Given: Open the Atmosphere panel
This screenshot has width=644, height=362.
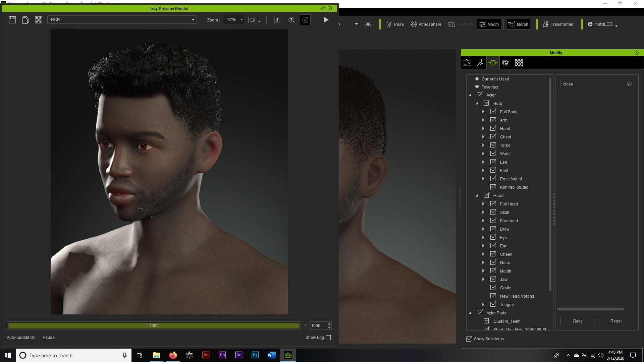Looking at the screenshot, I should pos(426,24).
